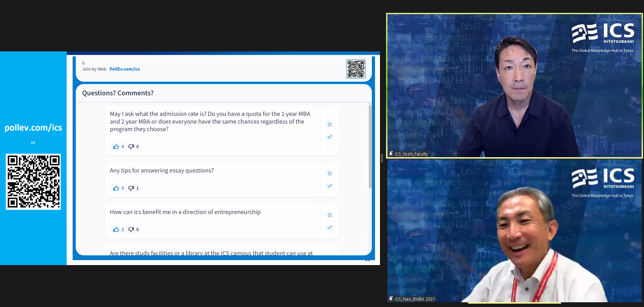Mark admission rate question as answered
Screen dimensions: 644x307
(x=330, y=137)
